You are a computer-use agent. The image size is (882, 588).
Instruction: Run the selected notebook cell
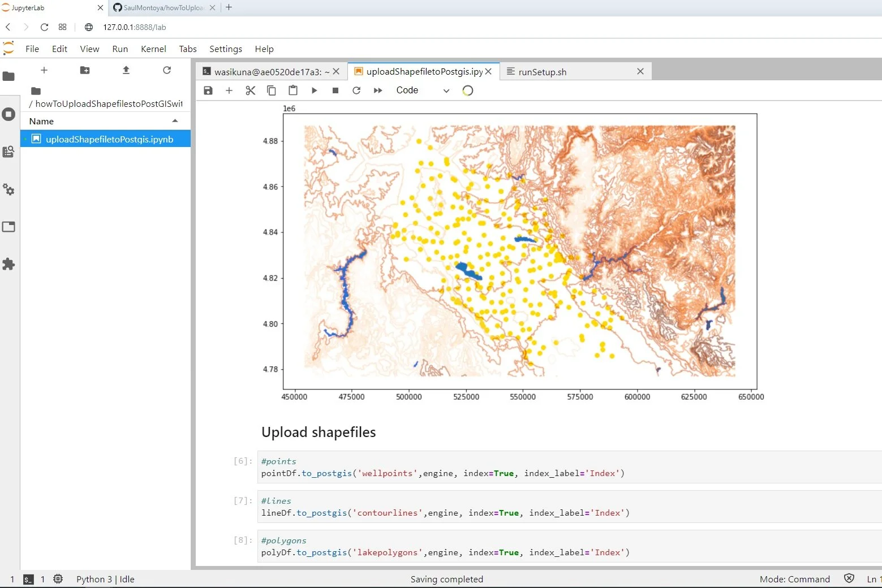[x=314, y=90]
